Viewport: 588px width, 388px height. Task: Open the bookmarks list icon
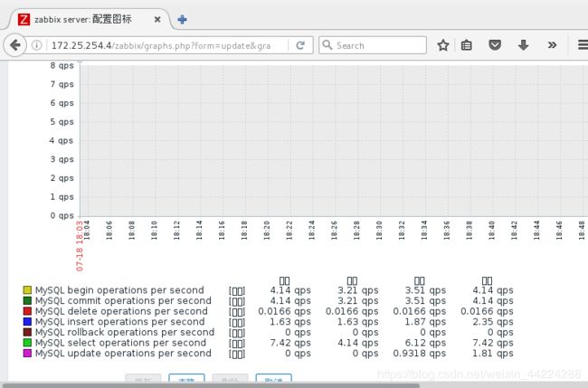pos(466,45)
